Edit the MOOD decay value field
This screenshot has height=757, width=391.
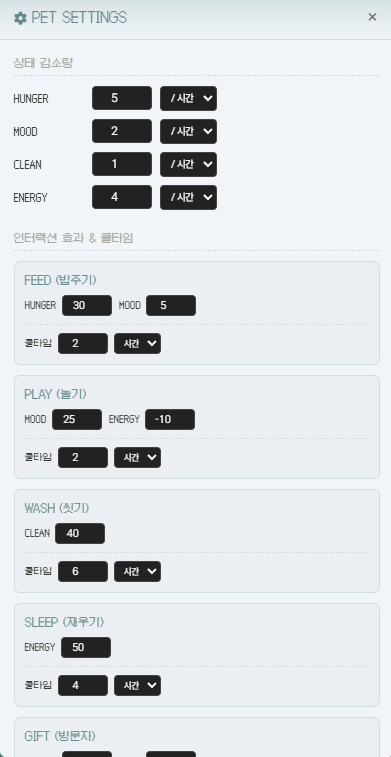tap(122, 131)
